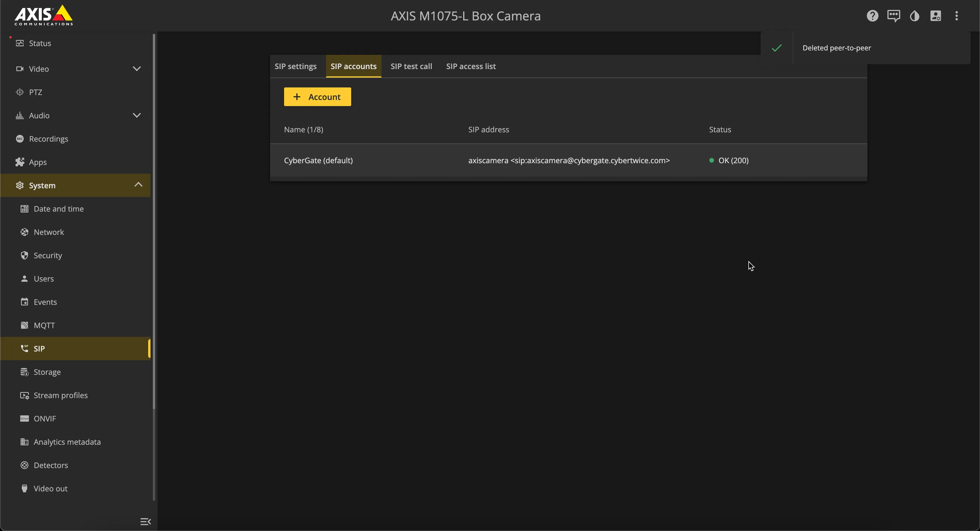
Task: Click the Name (1/8) column header
Action: point(303,130)
